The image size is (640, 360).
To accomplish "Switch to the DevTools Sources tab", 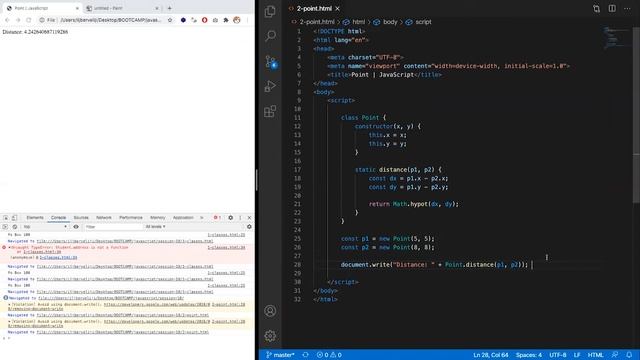I will (x=81, y=218).
